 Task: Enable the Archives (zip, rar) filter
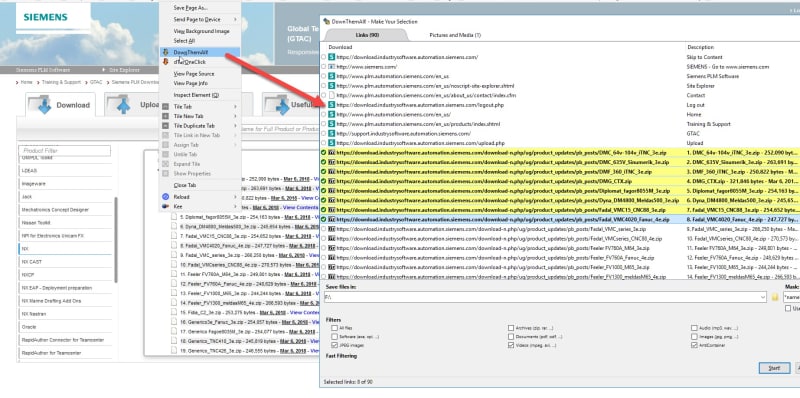click(511, 328)
